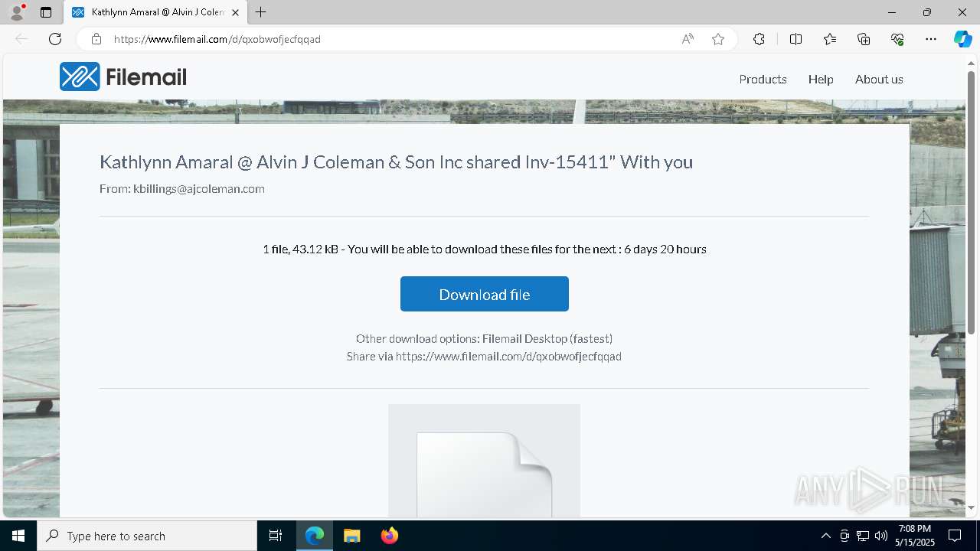Viewport: 980px width, 551px height.
Task: Click the Download file button
Action: pos(485,294)
